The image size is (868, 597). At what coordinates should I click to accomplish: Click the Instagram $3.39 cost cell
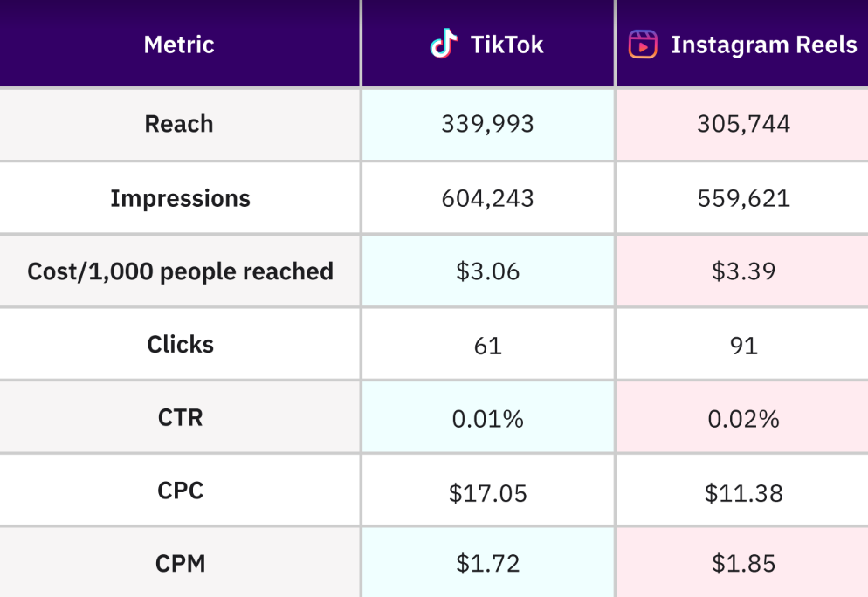tap(743, 271)
